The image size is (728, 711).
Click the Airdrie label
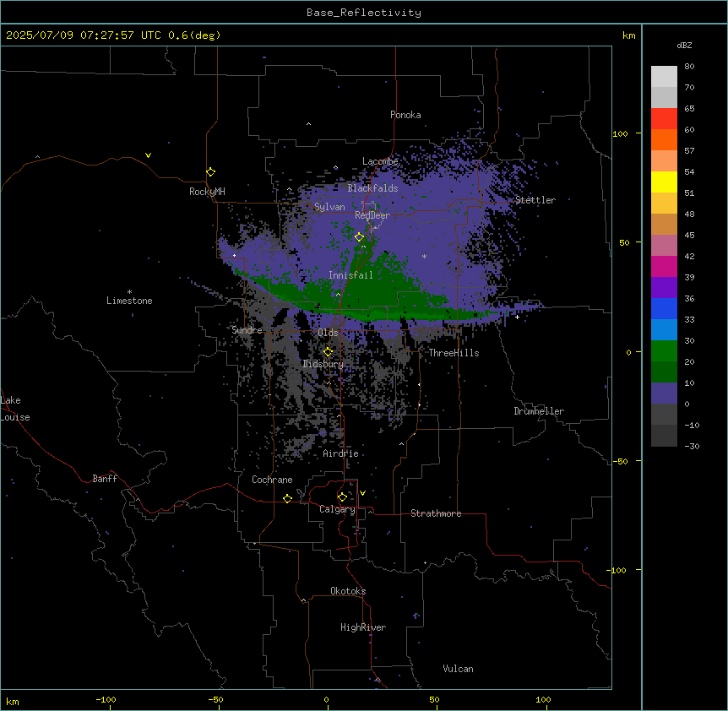click(x=341, y=453)
